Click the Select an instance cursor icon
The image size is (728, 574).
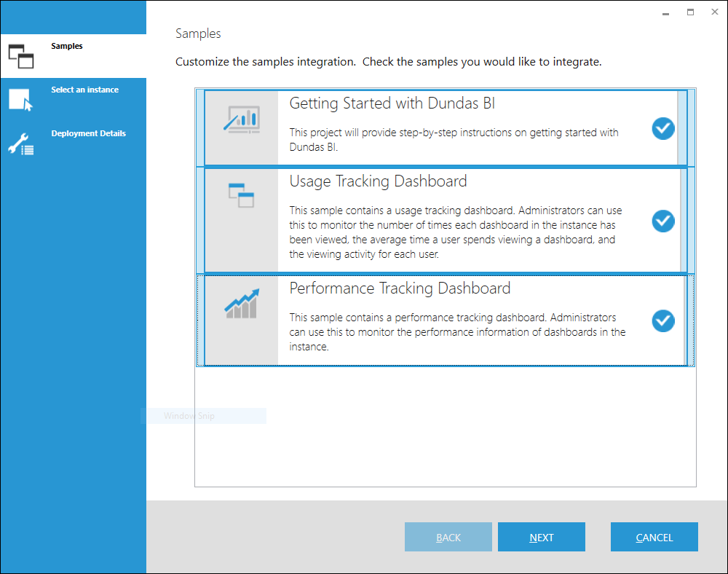click(x=21, y=100)
